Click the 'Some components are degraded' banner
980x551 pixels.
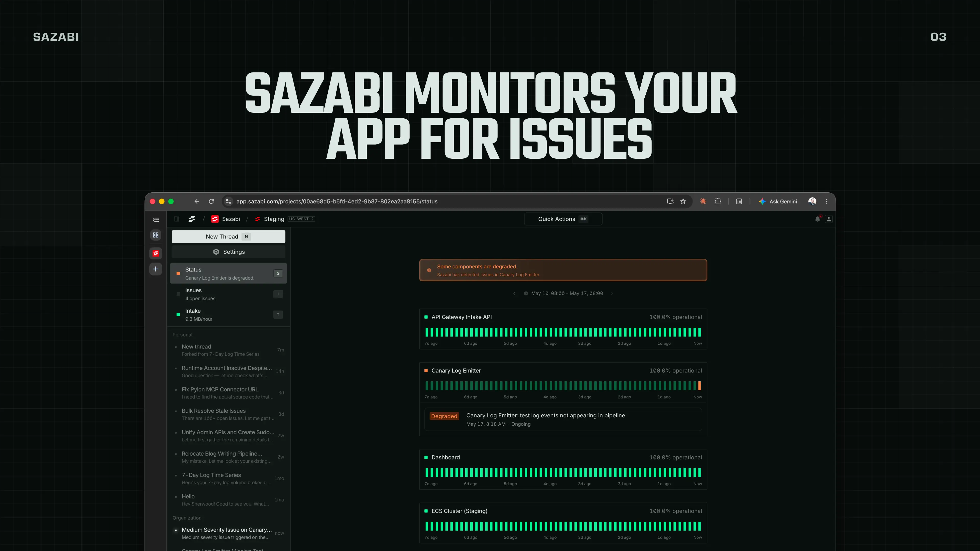pos(563,270)
